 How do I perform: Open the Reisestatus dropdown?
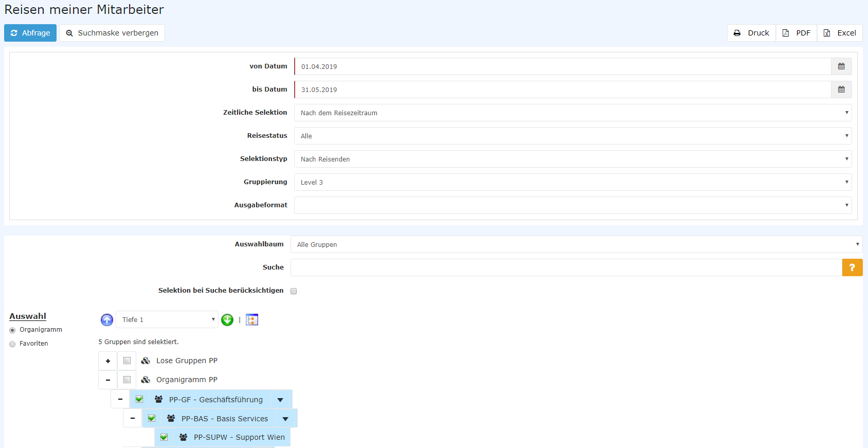(572, 136)
